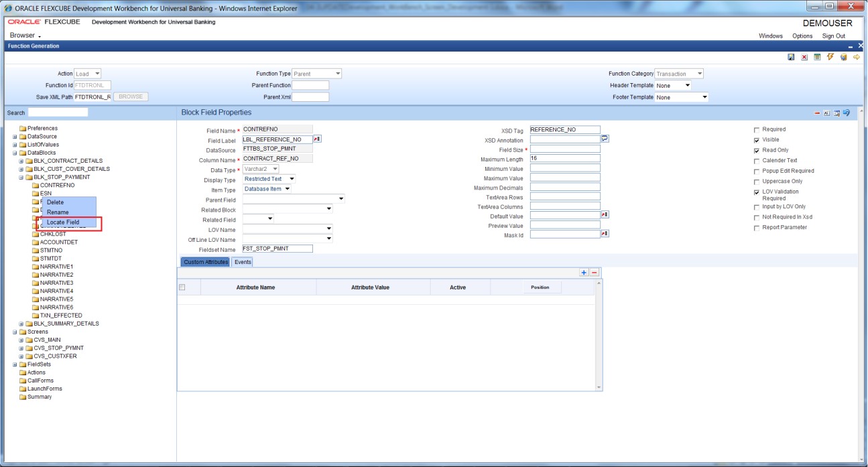
Task: Select Delete from the context menu
Action: coord(55,202)
